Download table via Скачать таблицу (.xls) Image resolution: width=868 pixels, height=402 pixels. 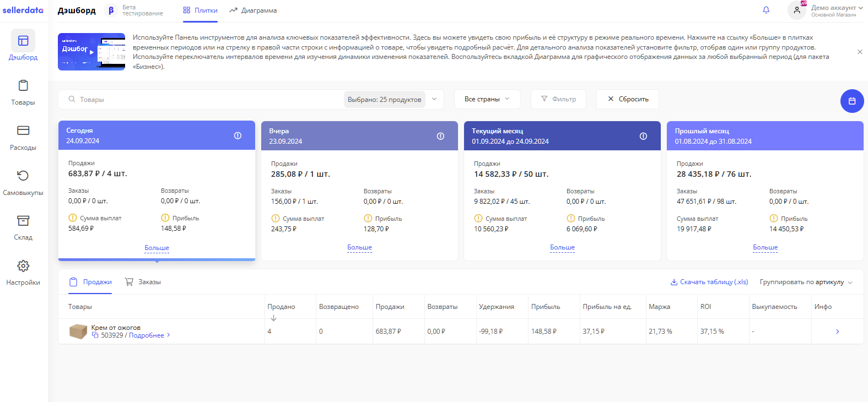click(709, 282)
